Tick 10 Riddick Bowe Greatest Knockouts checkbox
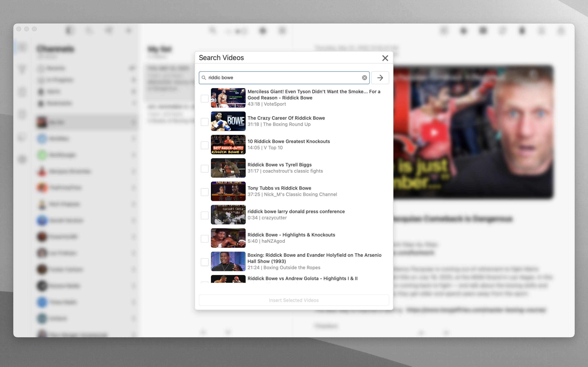 pos(205,145)
